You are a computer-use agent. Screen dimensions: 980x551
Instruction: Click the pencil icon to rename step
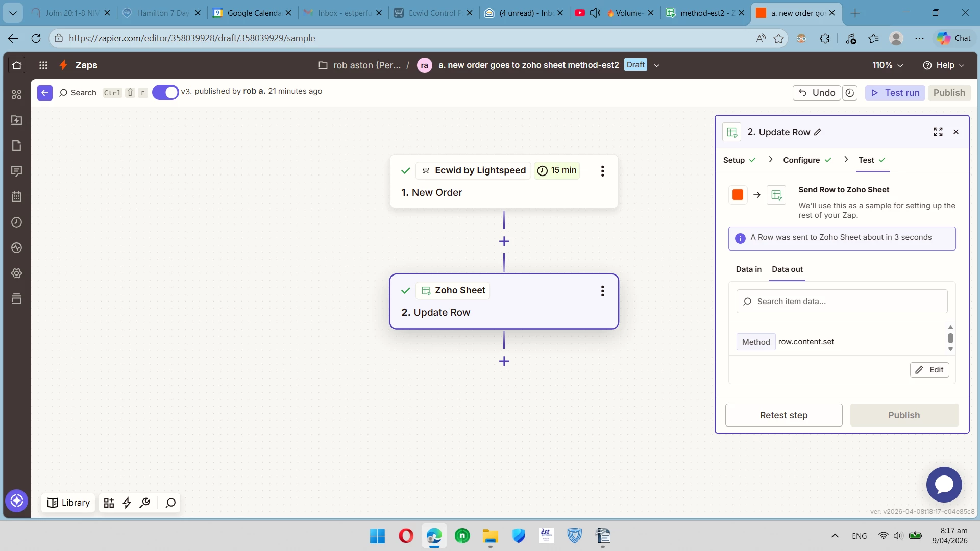click(x=818, y=132)
